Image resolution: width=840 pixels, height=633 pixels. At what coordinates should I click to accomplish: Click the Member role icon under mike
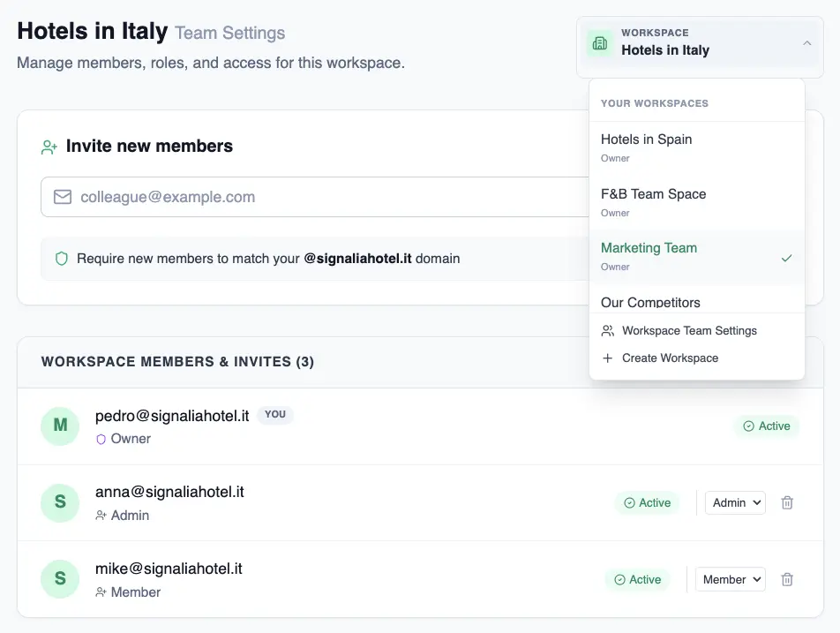pos(101,592)
